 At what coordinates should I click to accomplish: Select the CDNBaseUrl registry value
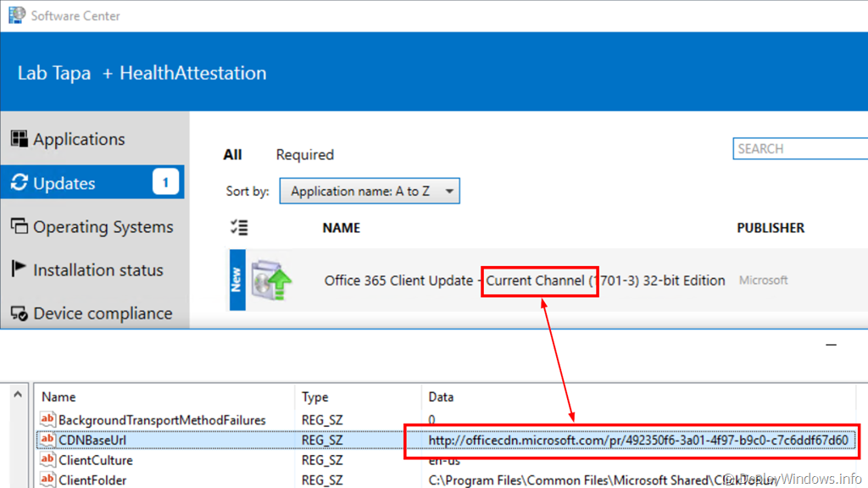92,440
